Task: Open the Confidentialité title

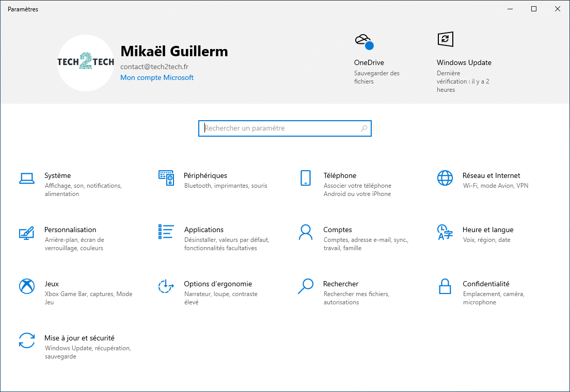Action: (x=486, y=284)
